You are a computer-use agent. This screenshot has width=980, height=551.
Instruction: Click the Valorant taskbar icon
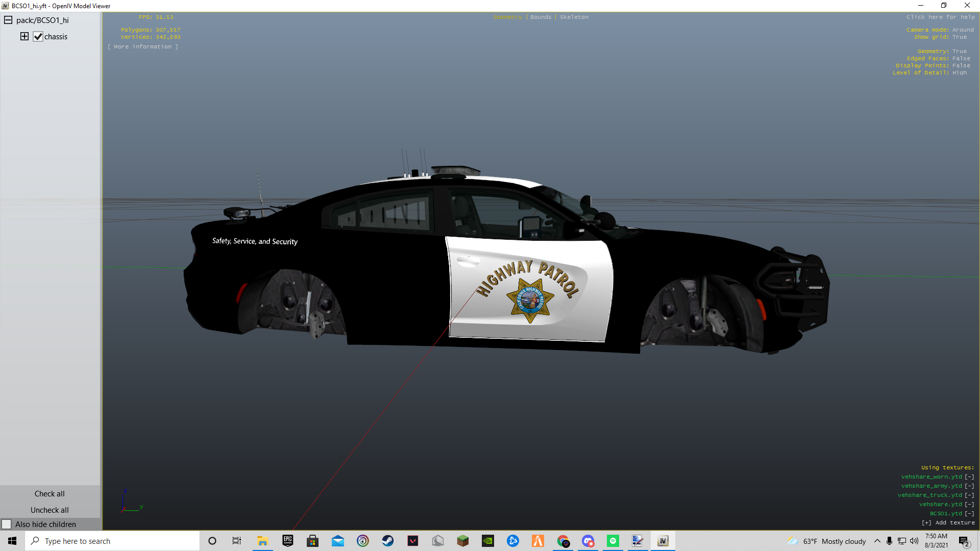[413, 541]
